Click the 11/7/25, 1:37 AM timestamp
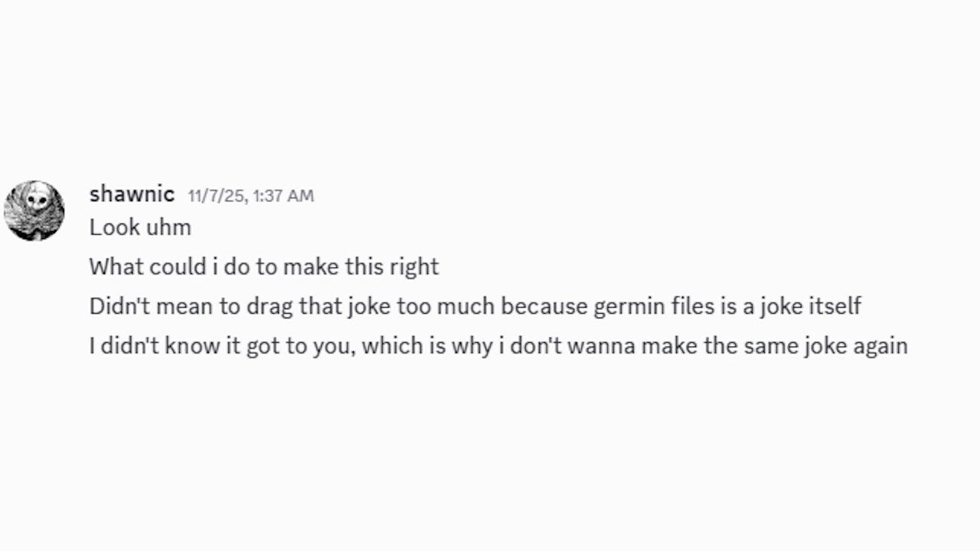Image resolution: width=980 pixels, height=551 pixels. (x=251, y=196)
